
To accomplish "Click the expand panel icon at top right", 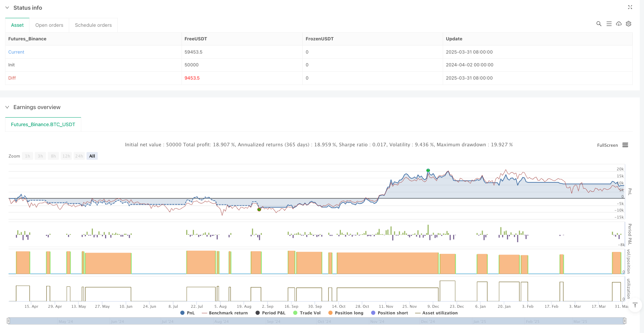I will pos(630,7).
